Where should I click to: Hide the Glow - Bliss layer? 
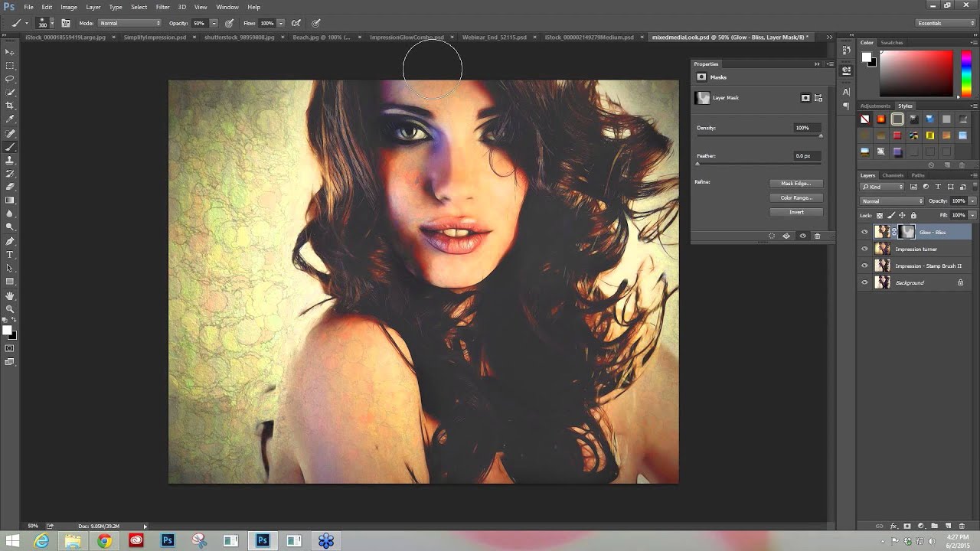864,232
